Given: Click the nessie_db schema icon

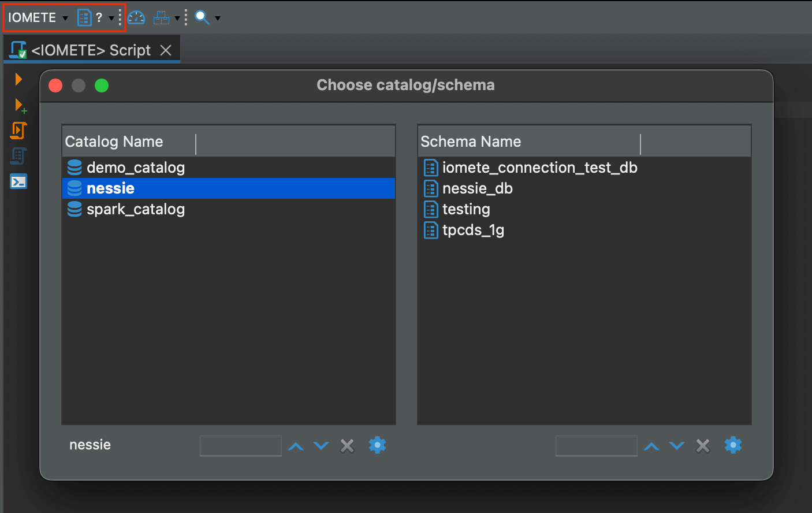Looking at the screenshot, I should click(431, 188).
